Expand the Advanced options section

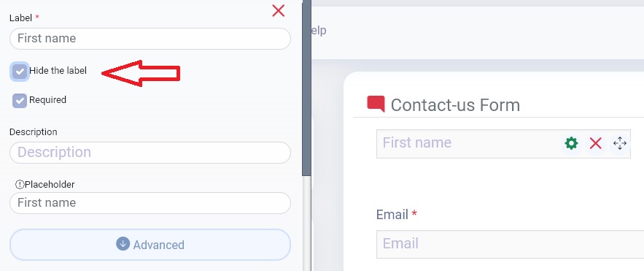[150, 245]
